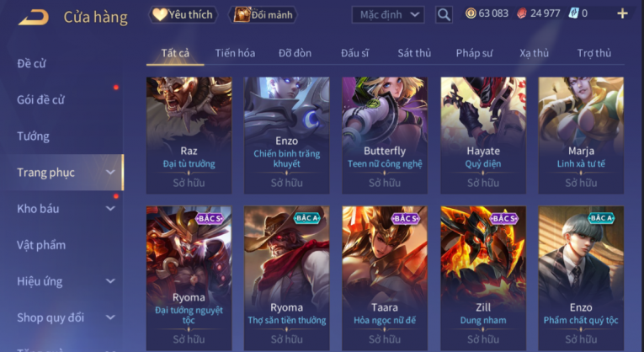The width and height of the screenshot is (644, 352).
Task: Open the search magnifier icon
Action: [x=444, y=15]
